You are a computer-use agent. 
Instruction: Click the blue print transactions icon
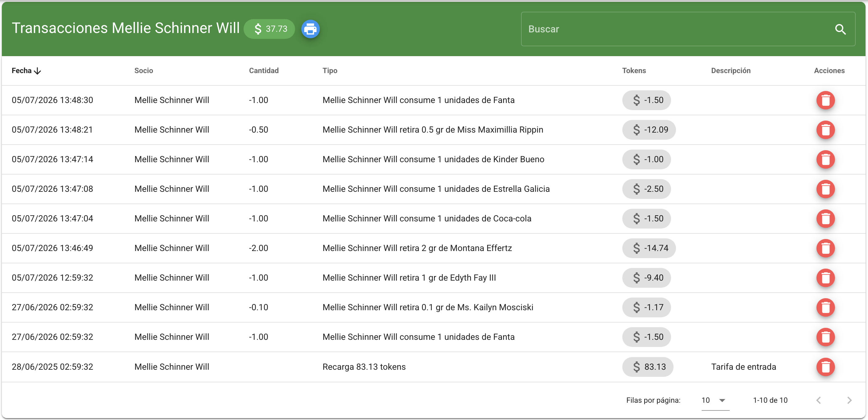tap(310, 29)
